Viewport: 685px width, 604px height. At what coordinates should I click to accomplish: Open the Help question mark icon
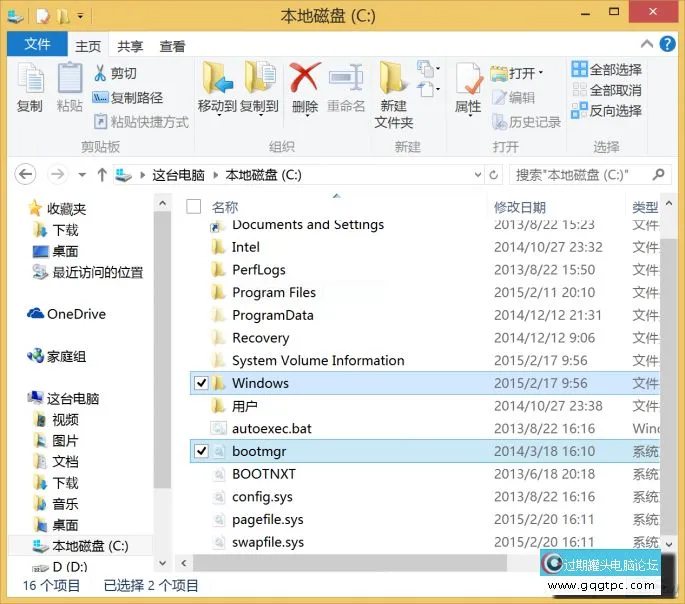[x=667, y=44]
